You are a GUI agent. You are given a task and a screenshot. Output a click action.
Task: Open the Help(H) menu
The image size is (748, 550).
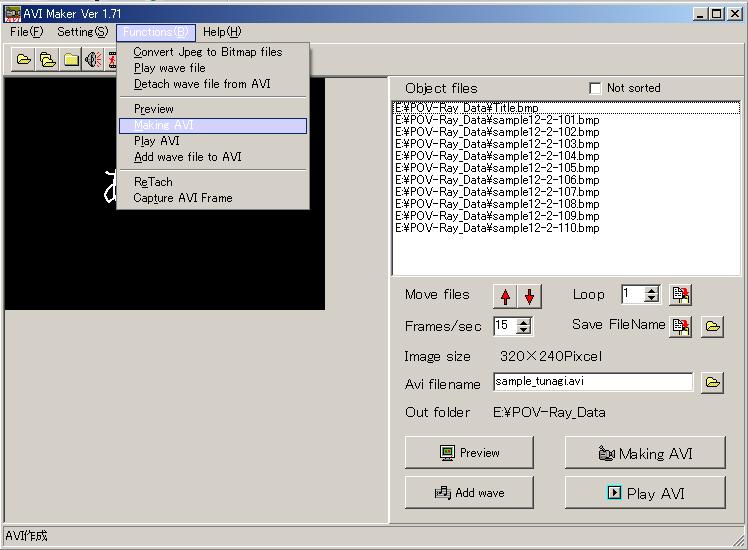point(222,32)
